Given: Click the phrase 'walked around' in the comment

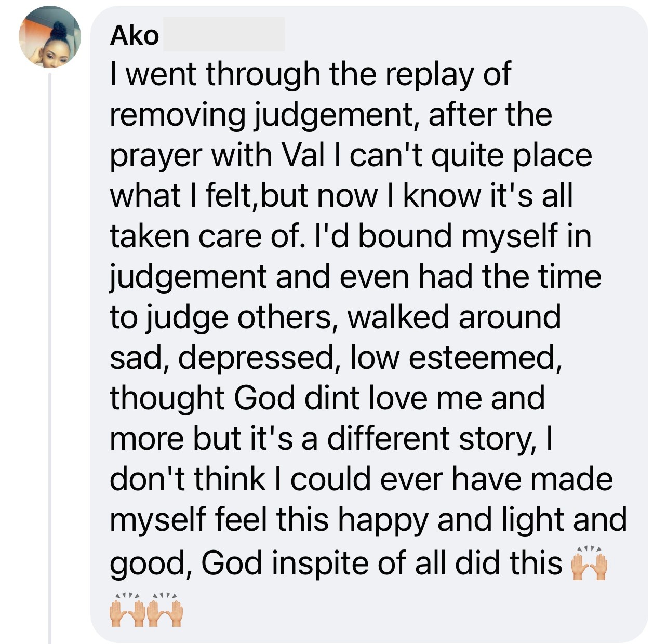Looking at the screenshot, I should [x=454, y=317].
